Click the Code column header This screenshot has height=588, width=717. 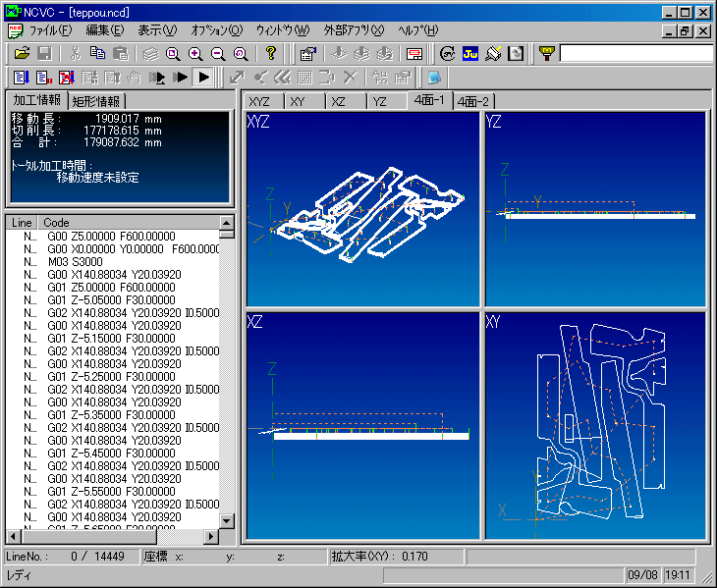click(x=128, y=223)
